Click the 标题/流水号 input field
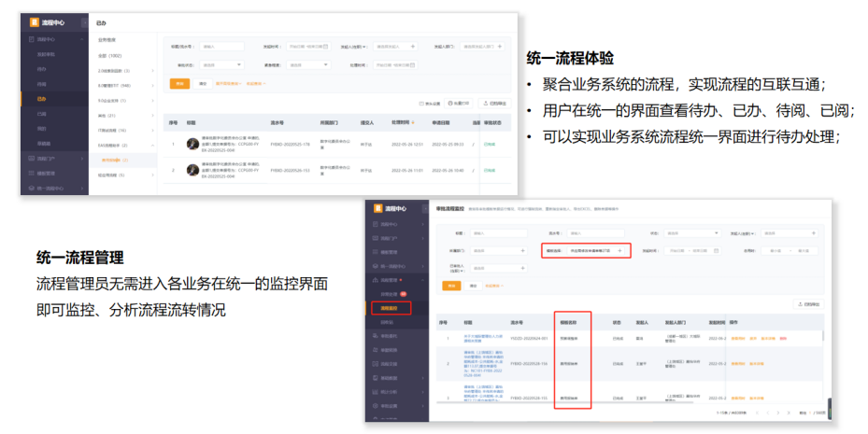Viewport: 868px width, 434px height. [x=221, y=45]
